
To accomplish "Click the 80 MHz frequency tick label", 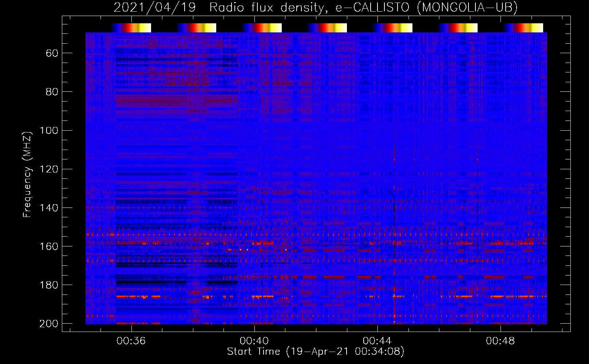I will (52, 92).
